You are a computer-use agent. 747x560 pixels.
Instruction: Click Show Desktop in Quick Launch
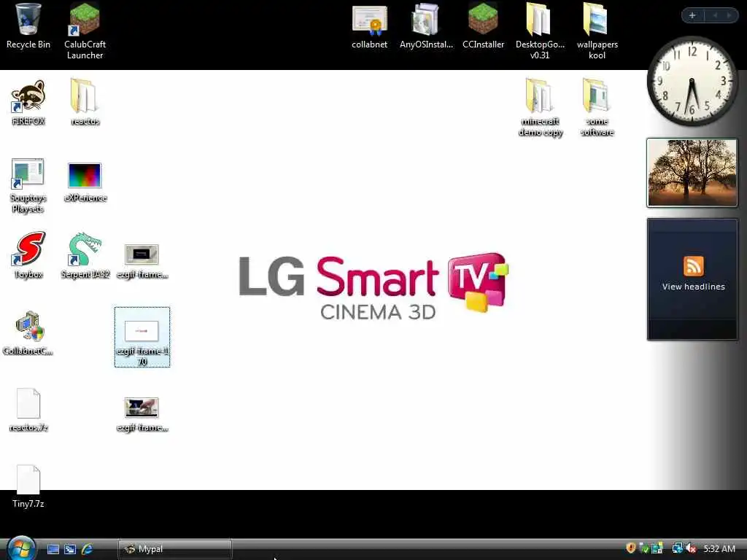click(53, 549)
